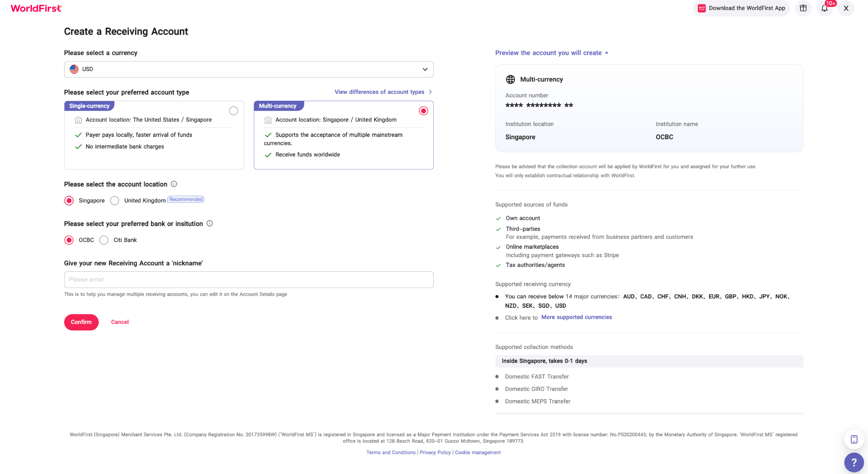Open the gift rewards icon
Viewport: 868px width, 474px height.
pos(803,8)
